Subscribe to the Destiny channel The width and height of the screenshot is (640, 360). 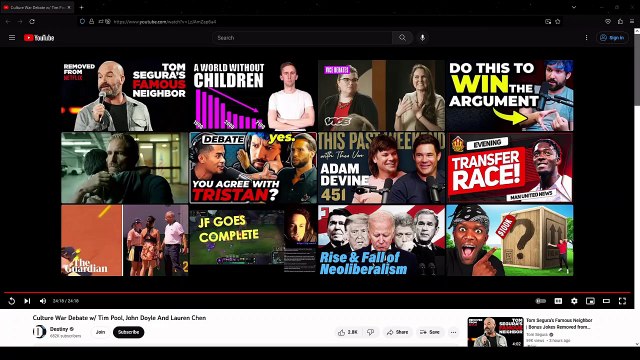(x=129, y=332)
